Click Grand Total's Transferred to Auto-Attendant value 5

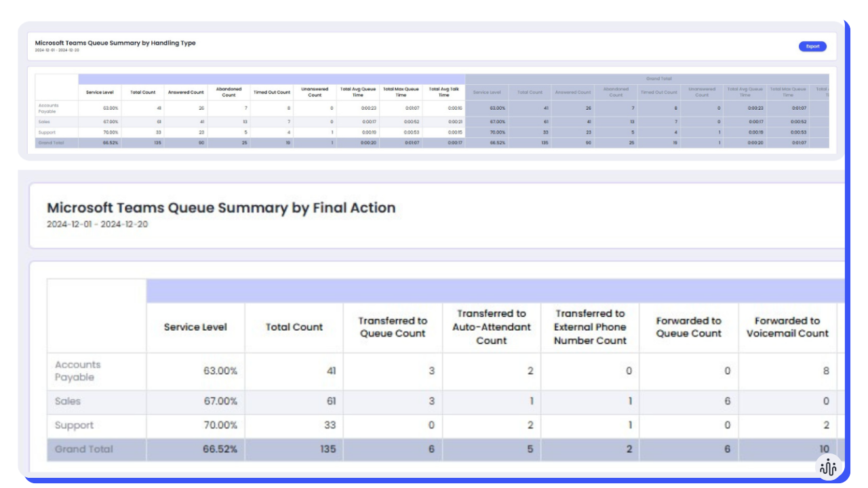(530, 449)
